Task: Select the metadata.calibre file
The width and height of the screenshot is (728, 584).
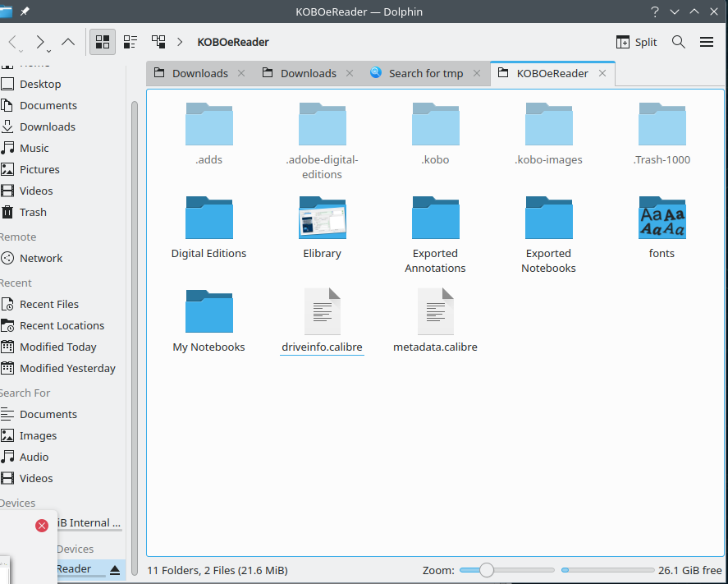Action: pos(436,321)
